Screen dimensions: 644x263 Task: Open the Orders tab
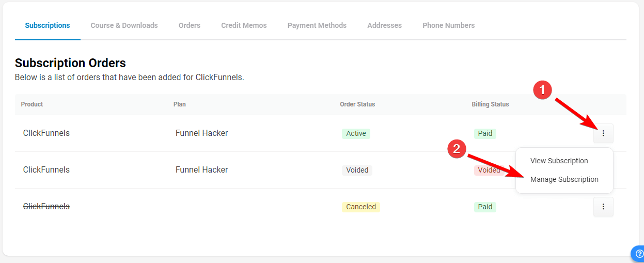click(190, 25)
